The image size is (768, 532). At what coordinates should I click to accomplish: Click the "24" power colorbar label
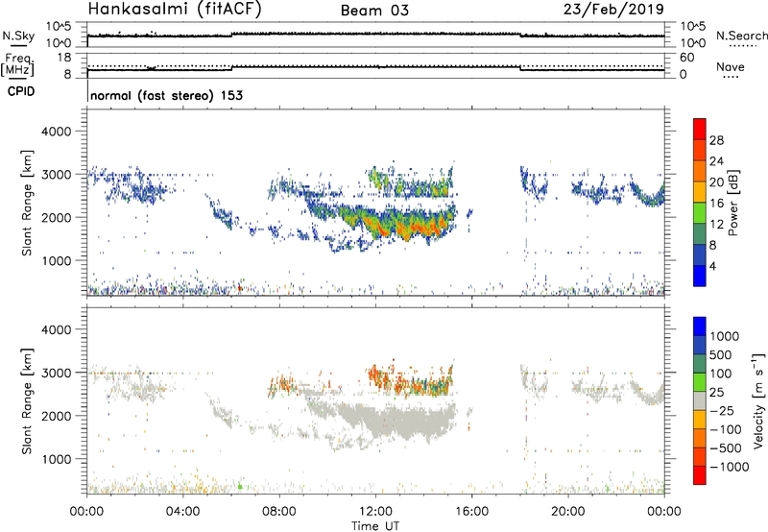[716, 161]
